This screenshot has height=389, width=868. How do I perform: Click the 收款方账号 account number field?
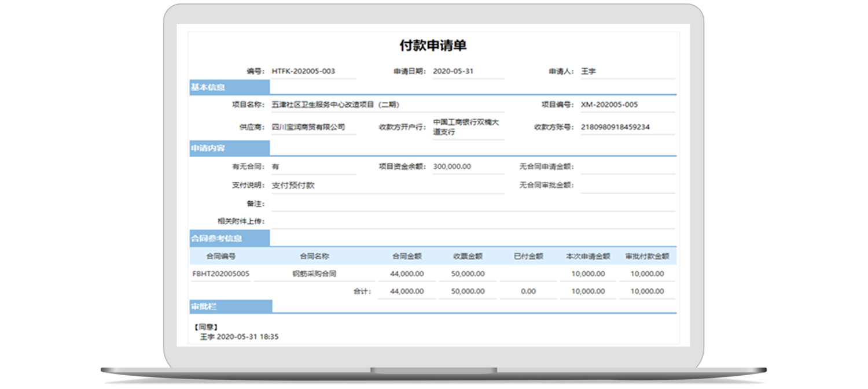point(627,127)
